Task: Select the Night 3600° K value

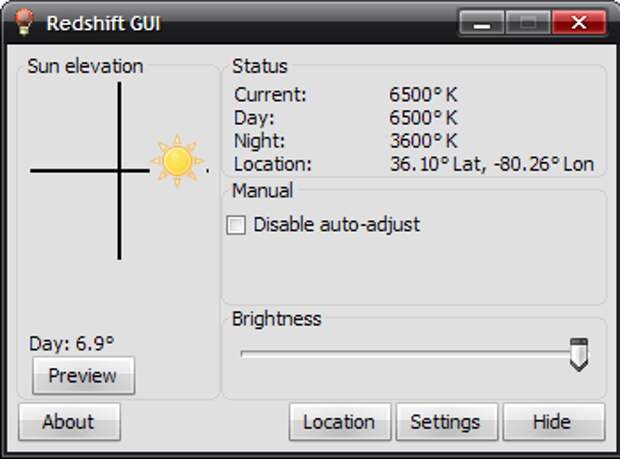Action: pos(423,141)
